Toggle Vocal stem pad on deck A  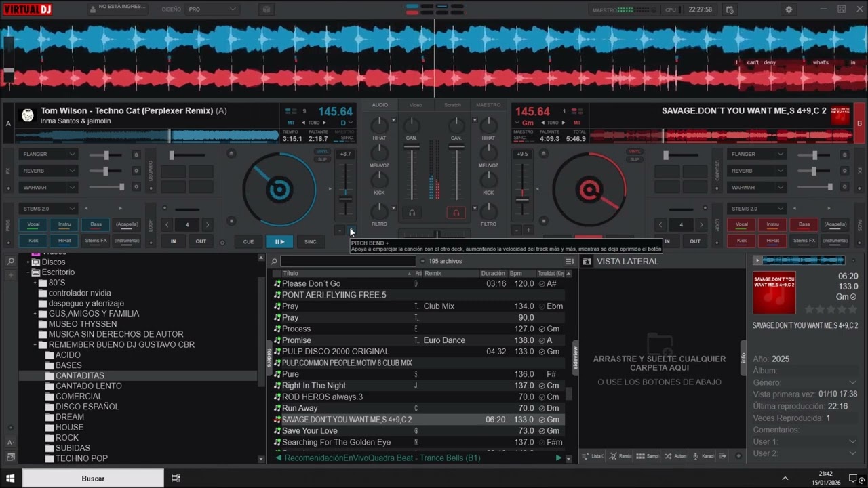pos(33,224)
